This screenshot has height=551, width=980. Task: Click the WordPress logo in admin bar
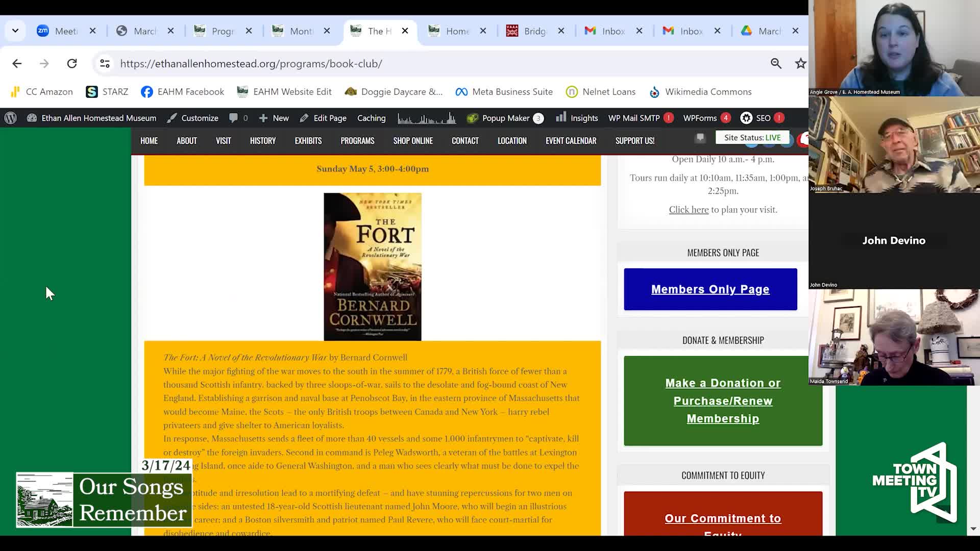click(11, 118)
